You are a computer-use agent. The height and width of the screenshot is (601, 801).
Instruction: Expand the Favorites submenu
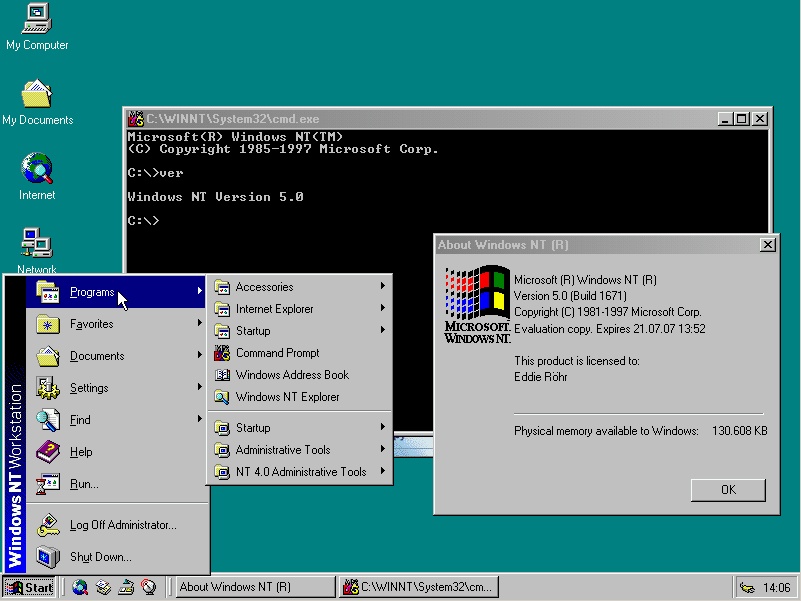91,324
